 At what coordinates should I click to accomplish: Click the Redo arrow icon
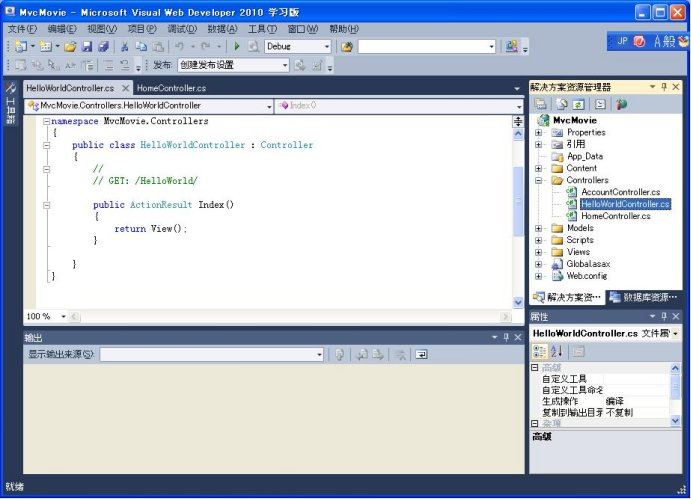(x=205, y=46)
